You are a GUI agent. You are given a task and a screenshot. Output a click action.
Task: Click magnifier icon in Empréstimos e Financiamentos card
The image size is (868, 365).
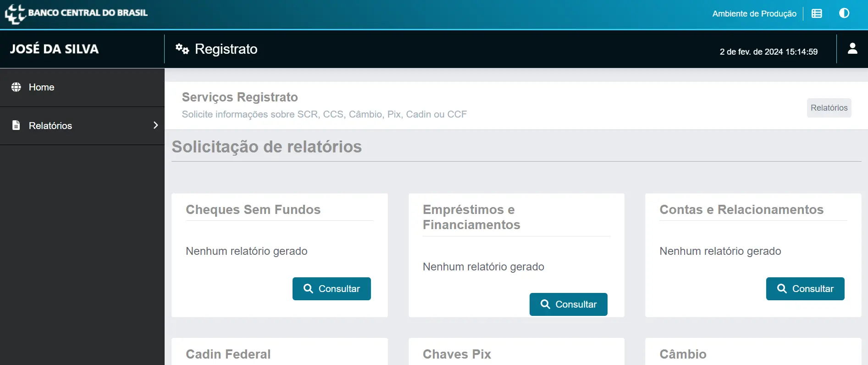coord(545,304)
